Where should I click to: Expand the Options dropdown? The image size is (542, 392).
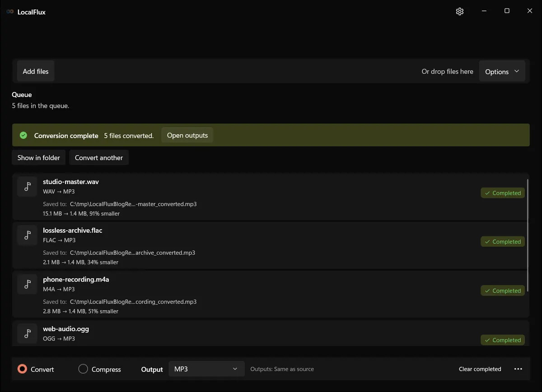tap(502, 71)
